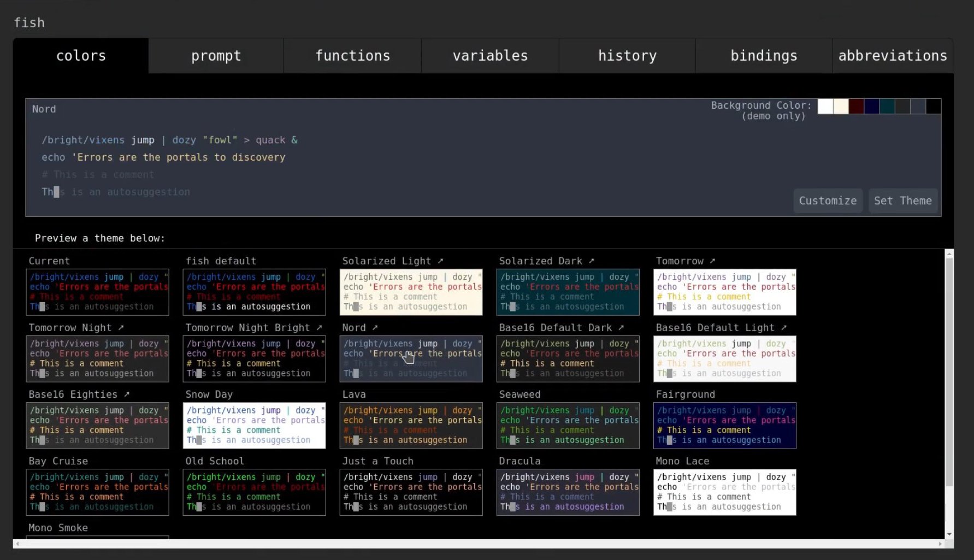This screenshot has height=560, width=974.
Task: Switch to the abbreviations tab
Action: 893,56
